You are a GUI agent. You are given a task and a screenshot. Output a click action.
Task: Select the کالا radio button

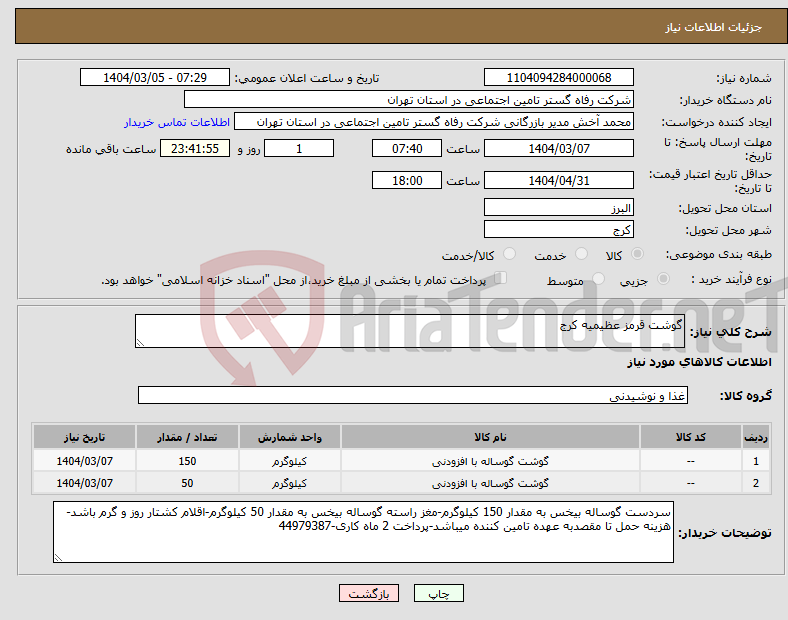(637, 254)
